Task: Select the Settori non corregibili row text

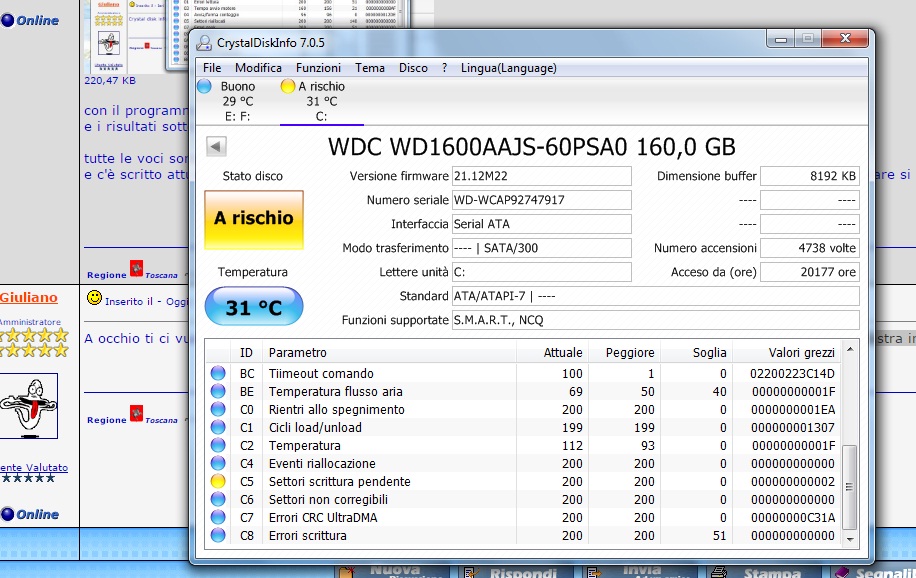Action: 328,500
